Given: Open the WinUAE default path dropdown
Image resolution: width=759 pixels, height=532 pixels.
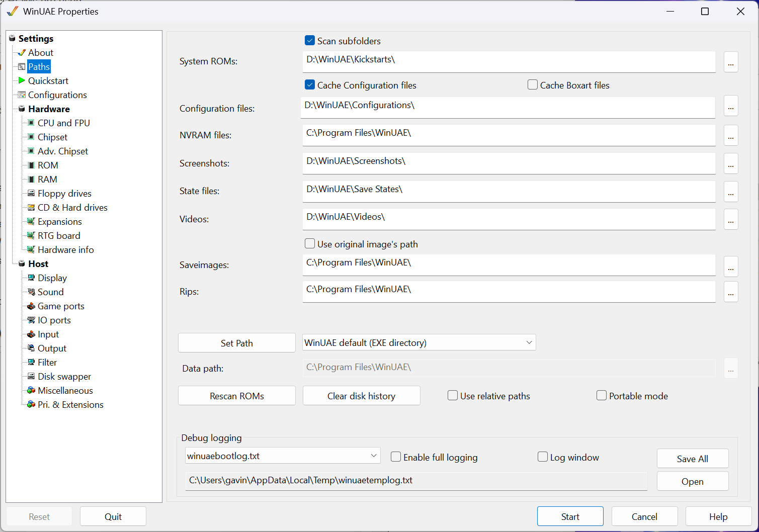Looking at the screenshot, I should (x=418, y=342).
